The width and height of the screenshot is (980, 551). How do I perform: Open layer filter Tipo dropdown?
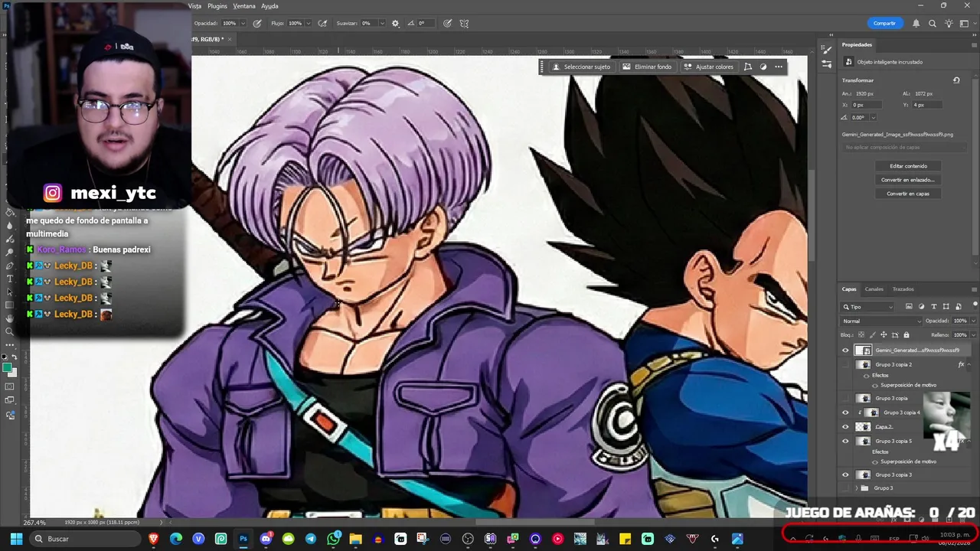(x=867, y=307)
